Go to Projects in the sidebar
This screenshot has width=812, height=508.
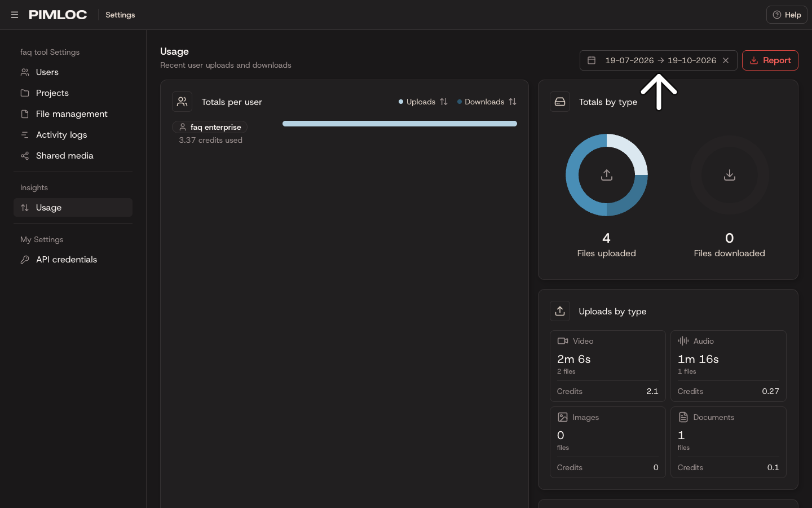[73, 93]
